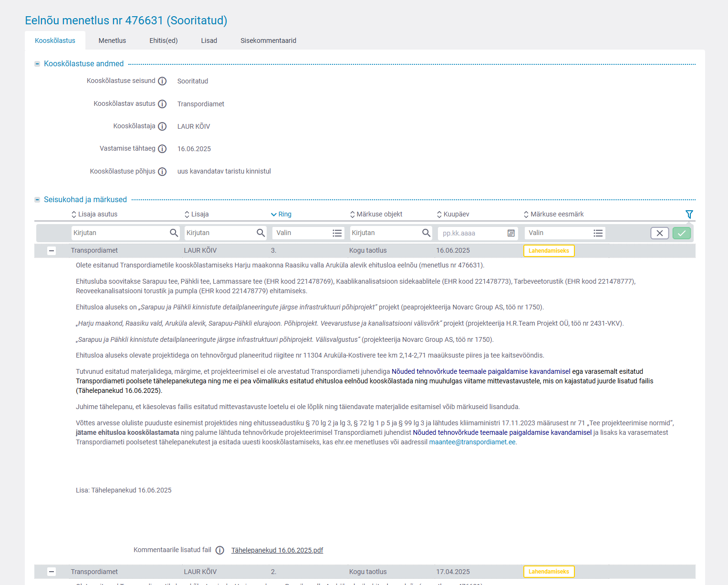Sort by Lisaja column
This screenshot has height=585, width=728.
point(197,215)
